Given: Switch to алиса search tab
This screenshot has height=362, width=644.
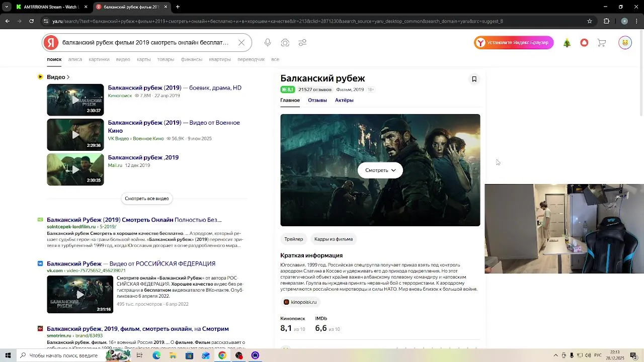Looking at the screenshot, I should point(75,59).
